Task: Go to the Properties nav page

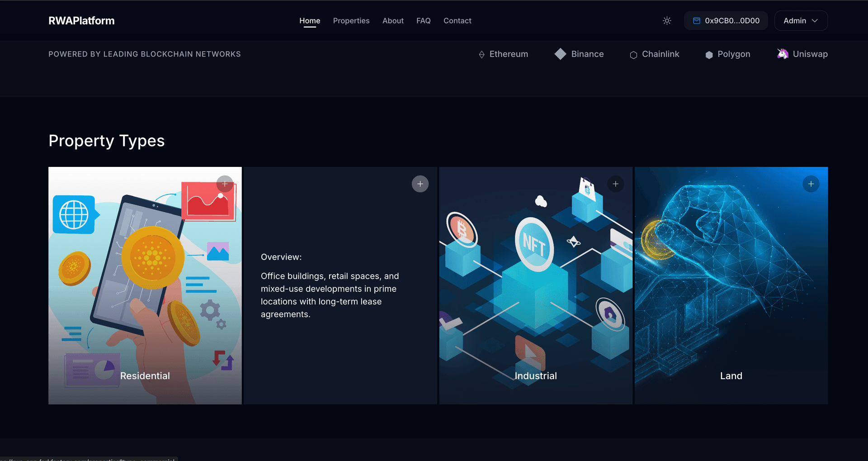Action: click(x=351, y=21)
